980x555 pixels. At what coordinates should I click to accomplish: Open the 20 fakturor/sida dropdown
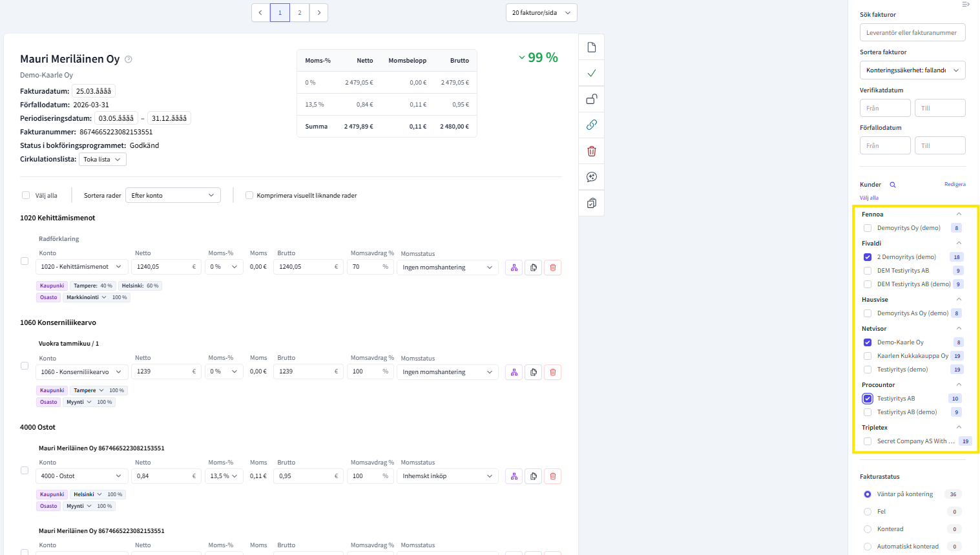(x=541, y=13)
